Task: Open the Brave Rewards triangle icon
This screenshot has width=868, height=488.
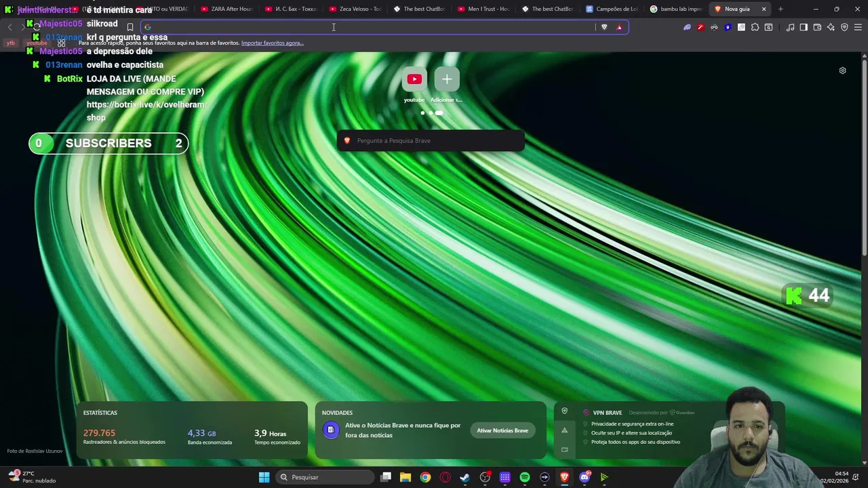Action: pyautogui.click(x=619, y=27)
